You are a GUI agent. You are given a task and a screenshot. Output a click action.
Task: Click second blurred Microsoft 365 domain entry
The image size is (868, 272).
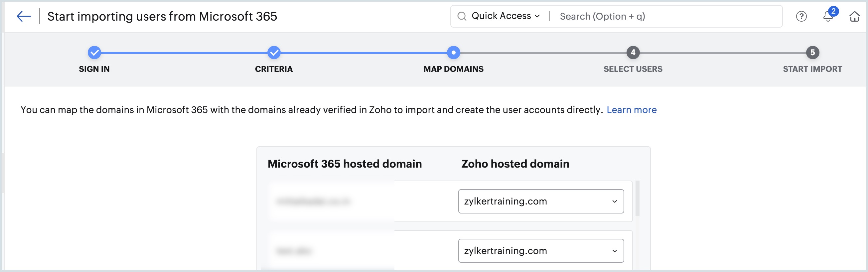point(294,251)
